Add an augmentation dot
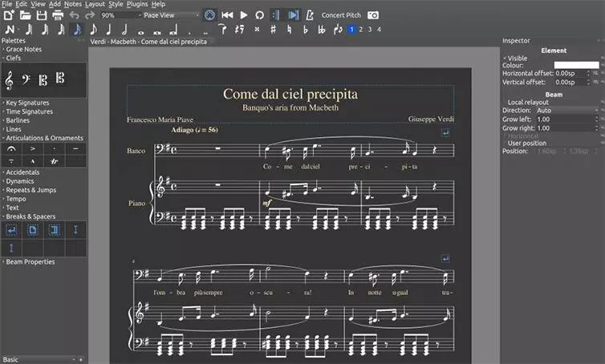This screenshot has height=364, width=605. pos(189,33)
